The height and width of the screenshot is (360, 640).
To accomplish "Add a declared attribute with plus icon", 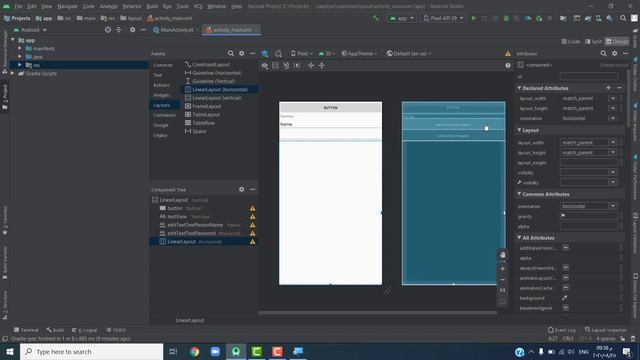I will click(608, 88).
